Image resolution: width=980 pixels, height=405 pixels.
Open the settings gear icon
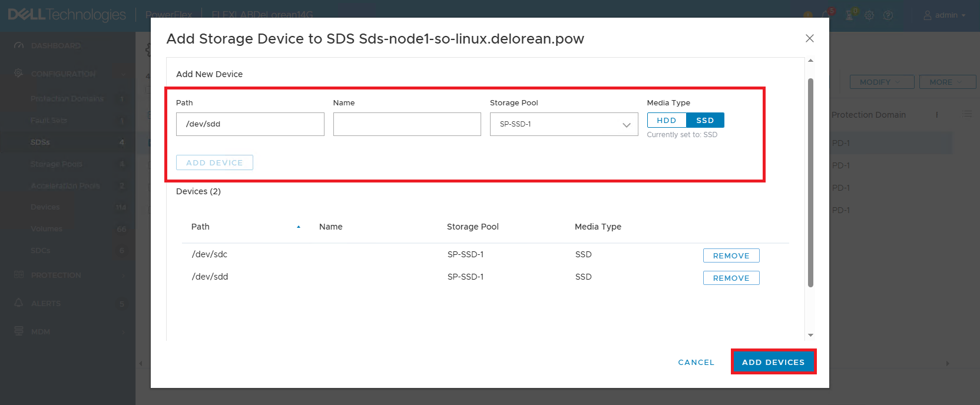point(869,15)
